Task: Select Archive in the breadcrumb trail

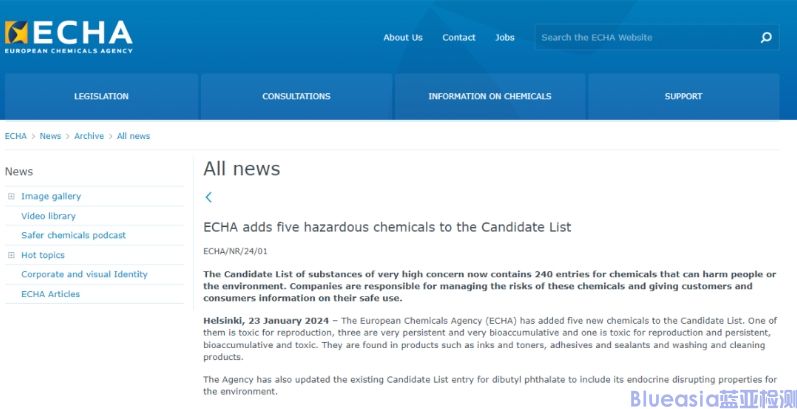Action: click(x=89, y=136)
